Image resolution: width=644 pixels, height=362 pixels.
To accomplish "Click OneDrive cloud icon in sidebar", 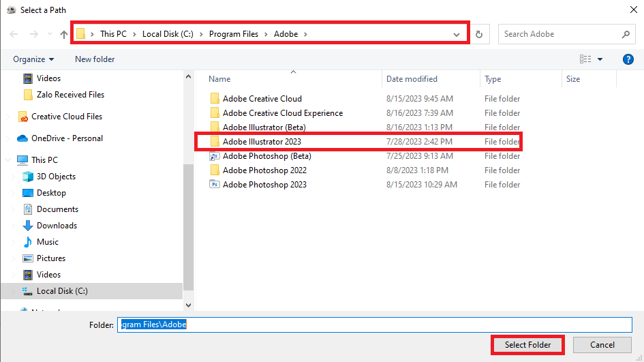I will click(x=22, y=138).
